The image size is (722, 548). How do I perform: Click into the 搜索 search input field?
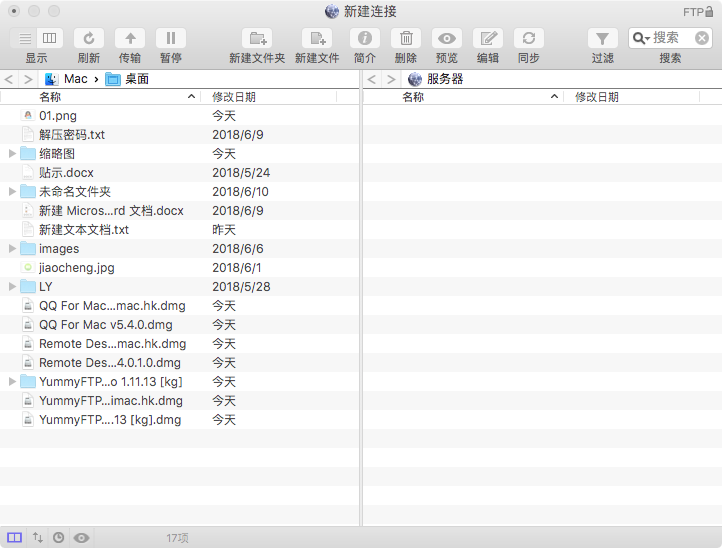point(672,38)
